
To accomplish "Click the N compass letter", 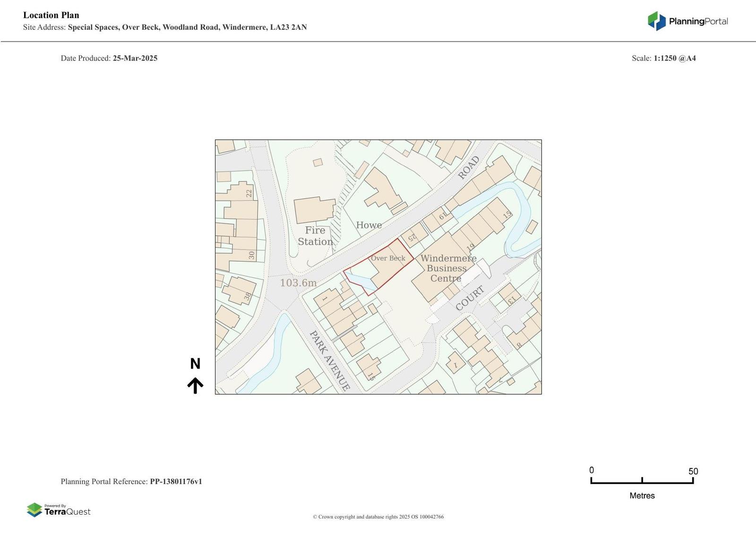I will point(195,364).
